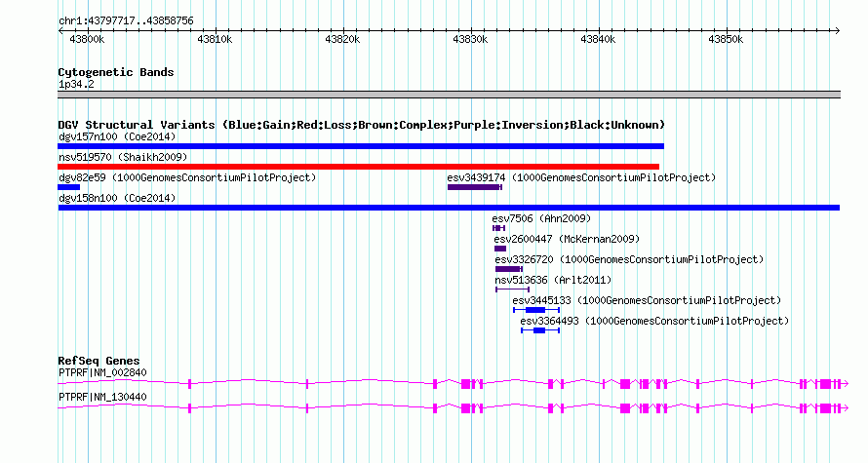Image resolution: width=868 pixels, height=463 pixels.
Task: Select the DGV Structural Variants track title
Action: point(362,125)
